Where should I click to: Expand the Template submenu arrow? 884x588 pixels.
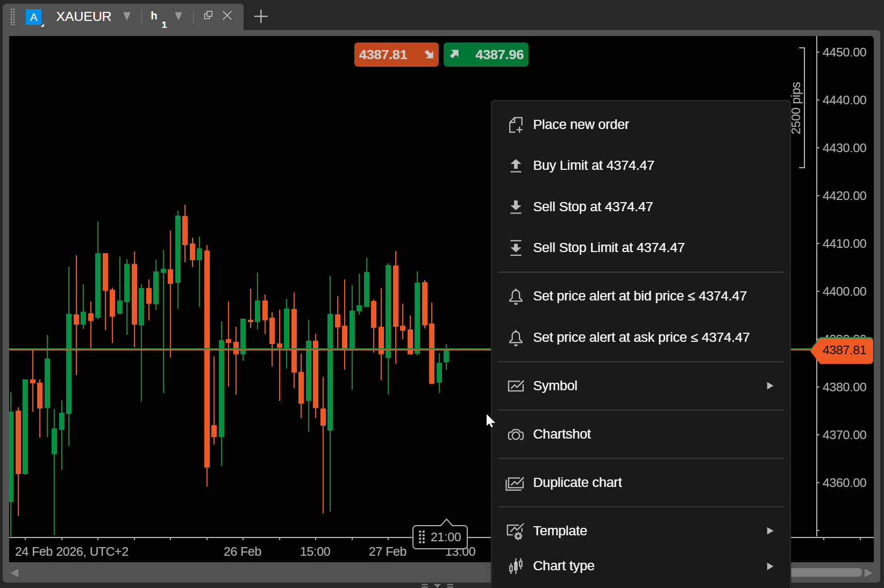pyautogui.click(x=770, y=531)
